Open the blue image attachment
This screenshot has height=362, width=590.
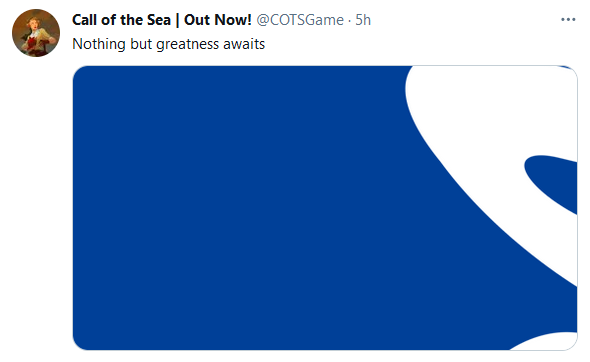pyautogui.click(x=325, y=208)
